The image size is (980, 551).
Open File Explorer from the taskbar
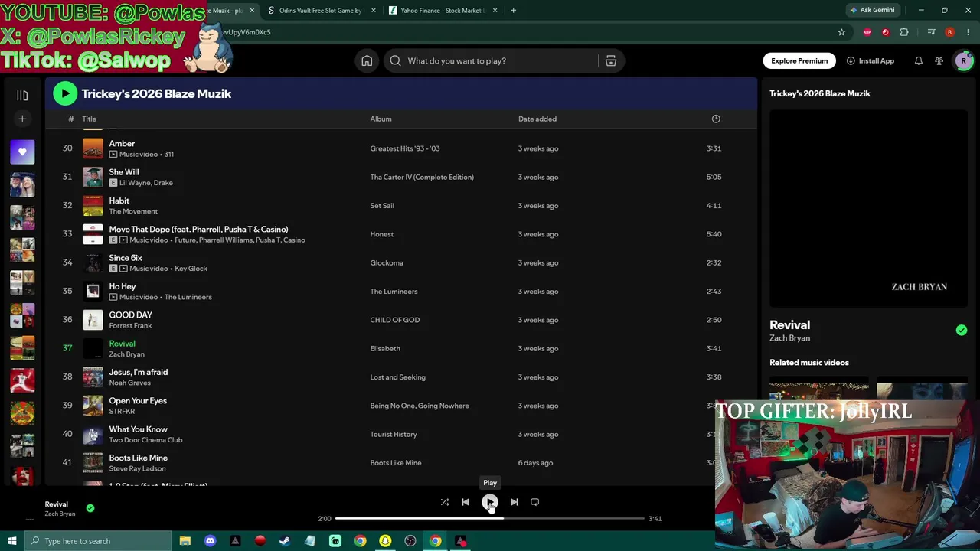click(x=185, y=541)
